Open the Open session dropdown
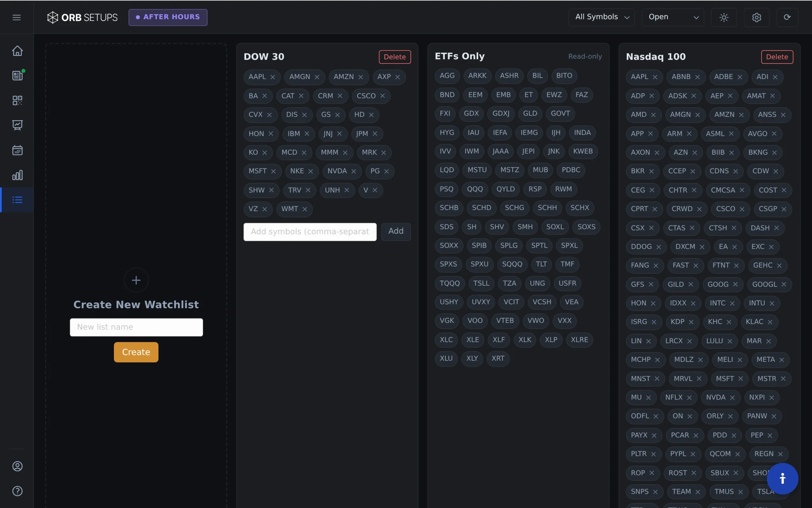Screen dimensions: 812x508 click(x=673, y=17)
